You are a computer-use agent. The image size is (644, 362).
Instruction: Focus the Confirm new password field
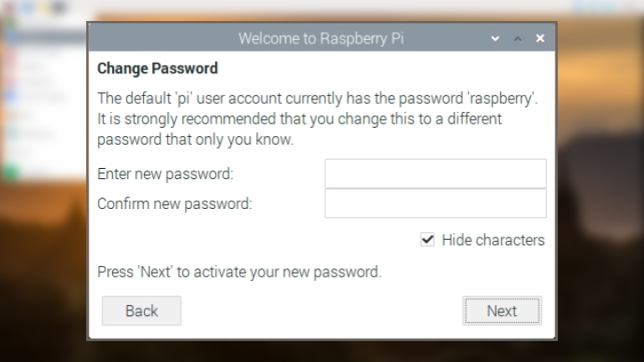[436, 204]
